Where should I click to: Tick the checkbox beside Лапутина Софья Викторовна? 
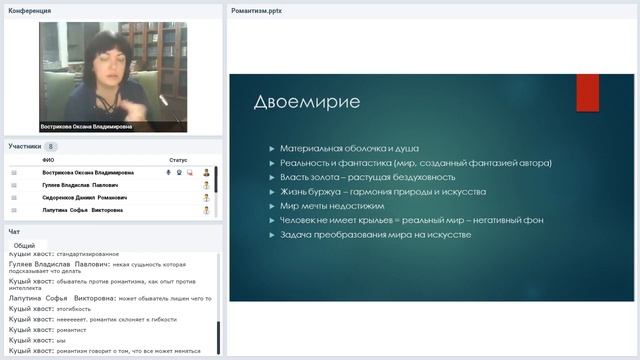pyautogui.click(x=14, y=211)
